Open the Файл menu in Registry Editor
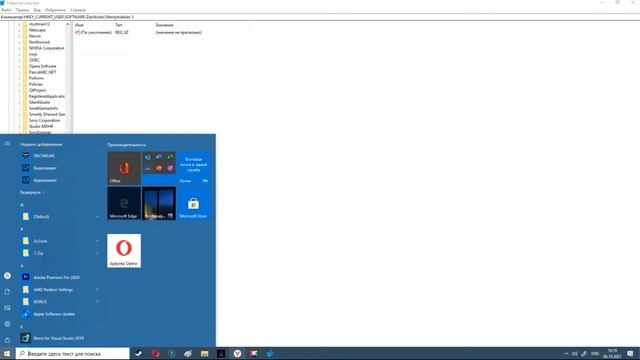Image resolution: width=640 pixels, height=360 pixels. point(6,10)
